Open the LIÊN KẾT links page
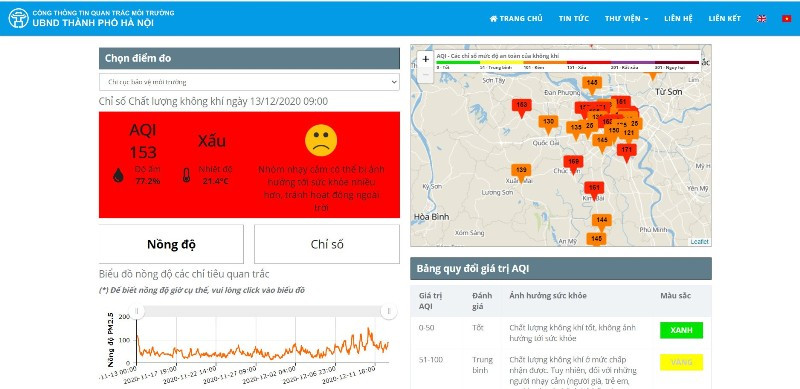 coord(724,18)
